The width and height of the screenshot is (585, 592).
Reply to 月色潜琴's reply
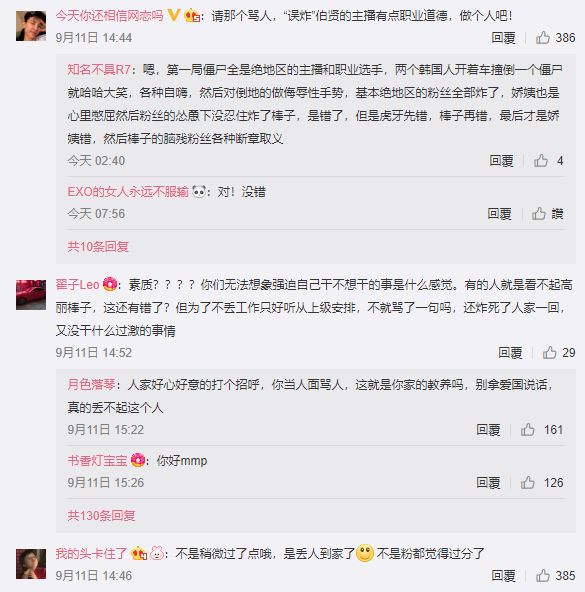[488, 430]
